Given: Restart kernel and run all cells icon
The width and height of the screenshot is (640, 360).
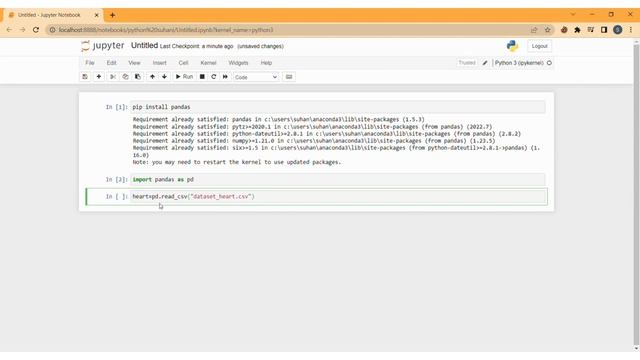Looking at the screenshot, I should tap(225, 77).
